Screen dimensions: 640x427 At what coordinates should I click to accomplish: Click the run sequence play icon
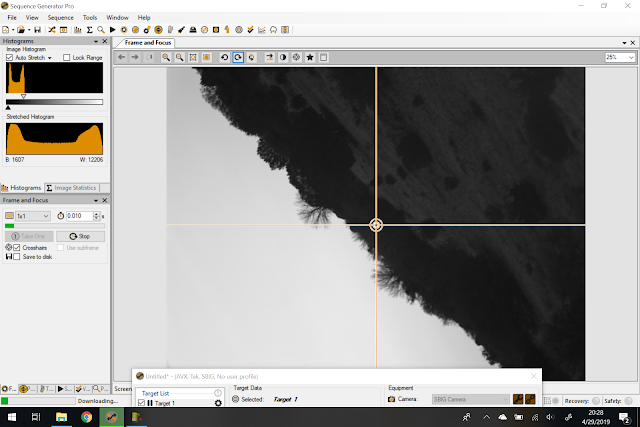tap(113, 30)
